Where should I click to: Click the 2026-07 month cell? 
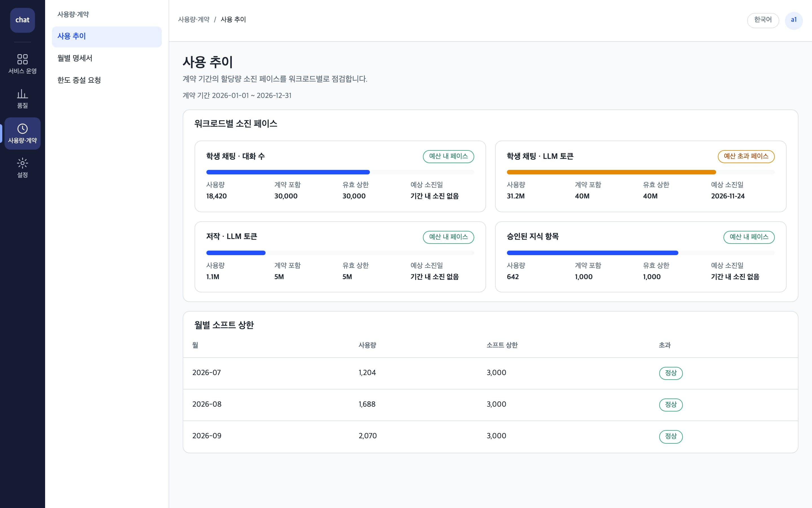point(206,373)
